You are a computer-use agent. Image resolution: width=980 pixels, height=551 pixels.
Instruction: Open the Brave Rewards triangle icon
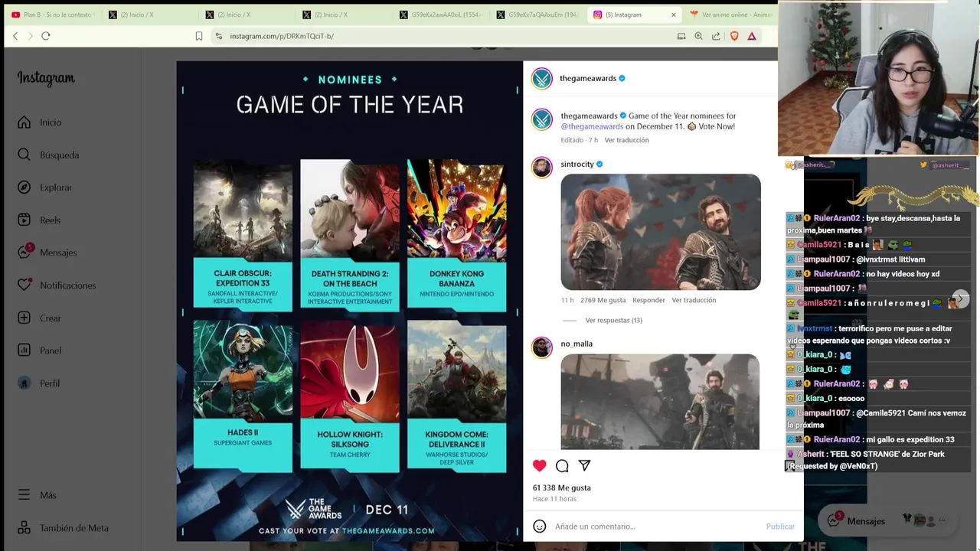tap(752, 36)
